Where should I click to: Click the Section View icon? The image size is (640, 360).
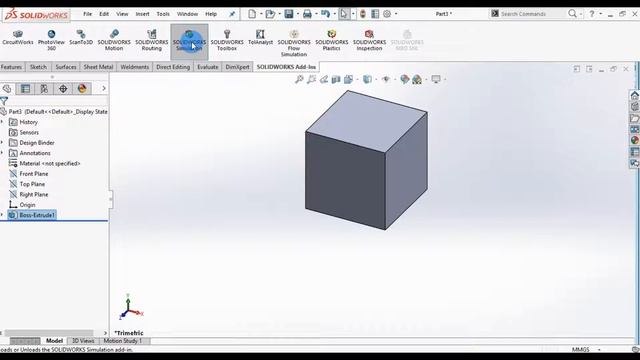[336, 79]
